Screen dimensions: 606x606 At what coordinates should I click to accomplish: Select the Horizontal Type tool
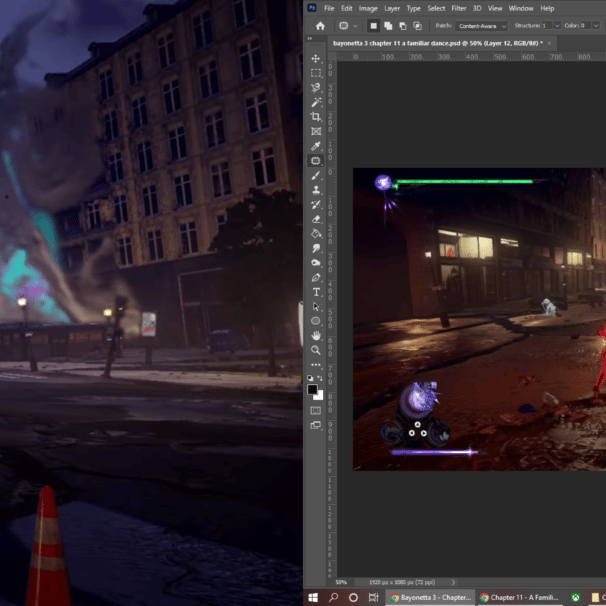[316, 292]
